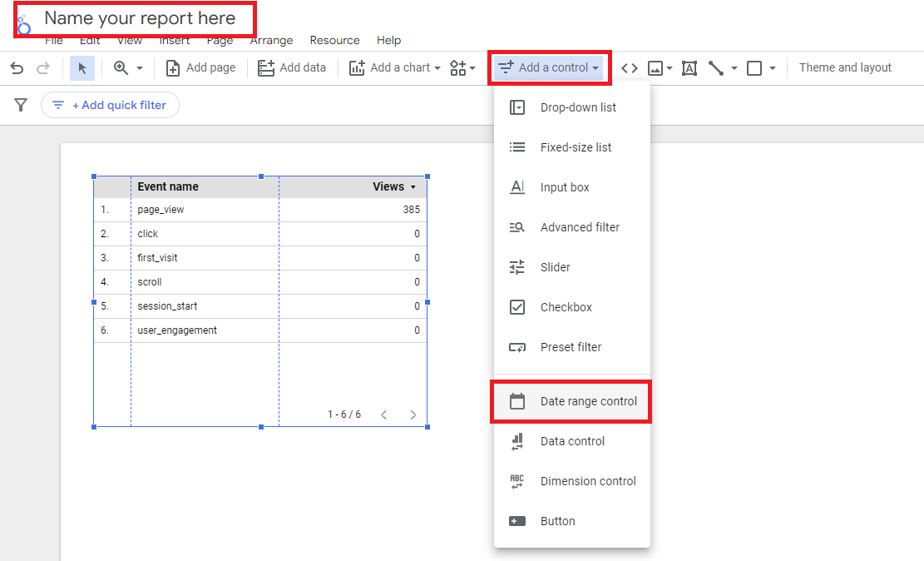This screenshot has width=924, height=561.
Task: Click the user_engagement table cell
Action: coord(177,330)
